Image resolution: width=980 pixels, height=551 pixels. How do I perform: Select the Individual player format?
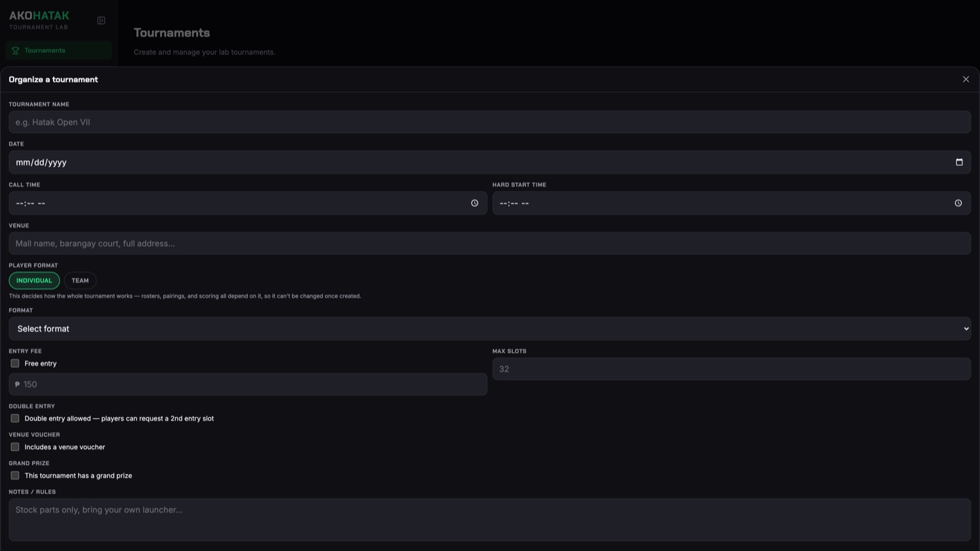pos(34,280)
